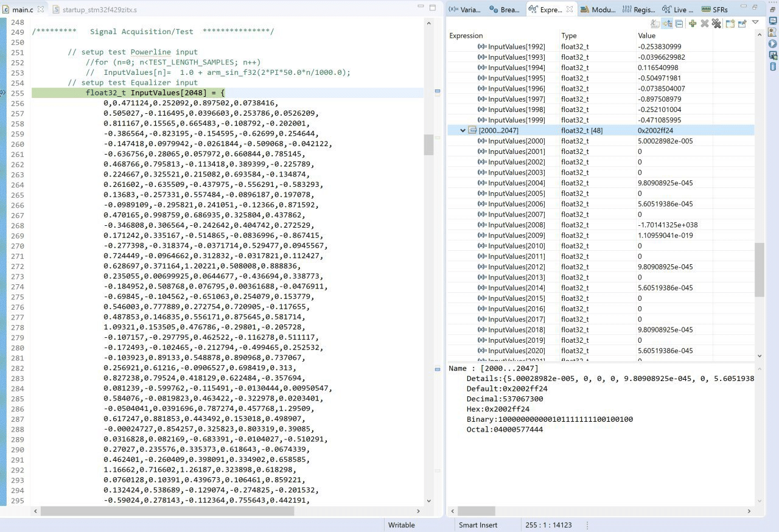
Task: Click the Open New View icon
Action: (x=730, y=24)
